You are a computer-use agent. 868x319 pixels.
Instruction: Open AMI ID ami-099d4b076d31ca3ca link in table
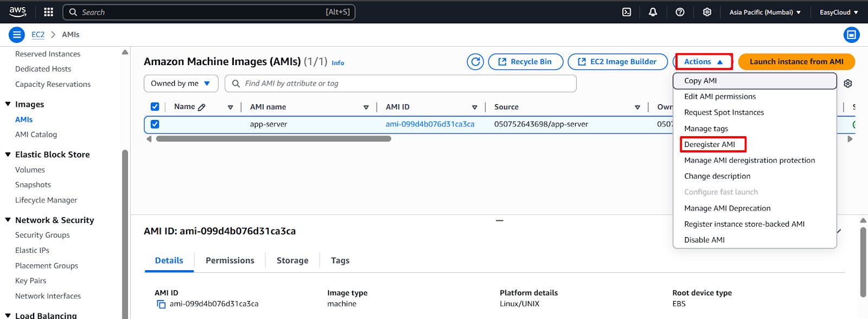[430, 124]
